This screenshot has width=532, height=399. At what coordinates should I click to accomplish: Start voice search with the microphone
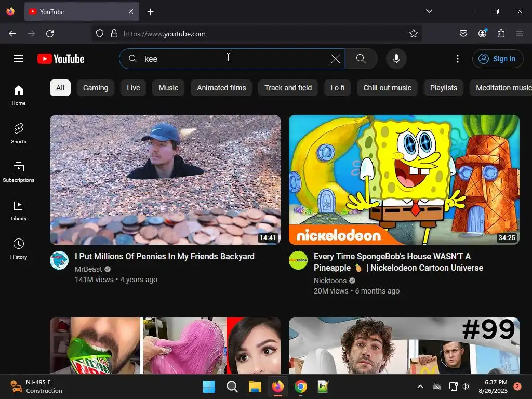coord(396,59)
